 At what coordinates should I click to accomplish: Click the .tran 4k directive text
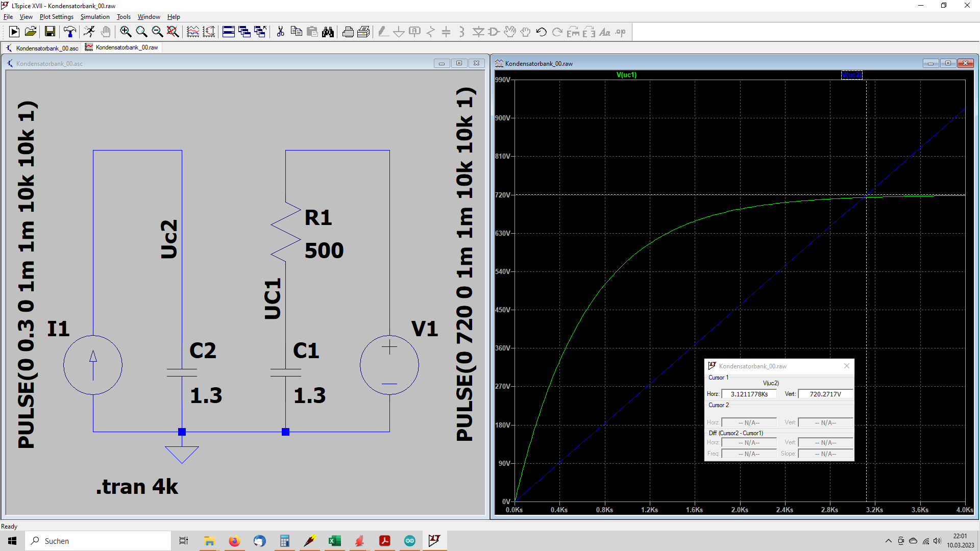(137, 487)
